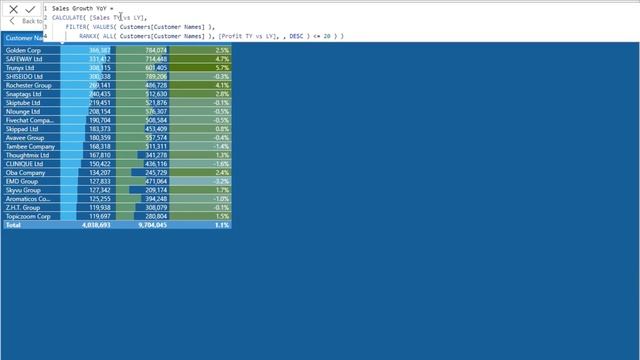Select the Oba Company row name
640x360 pixels.
[25, 173]
